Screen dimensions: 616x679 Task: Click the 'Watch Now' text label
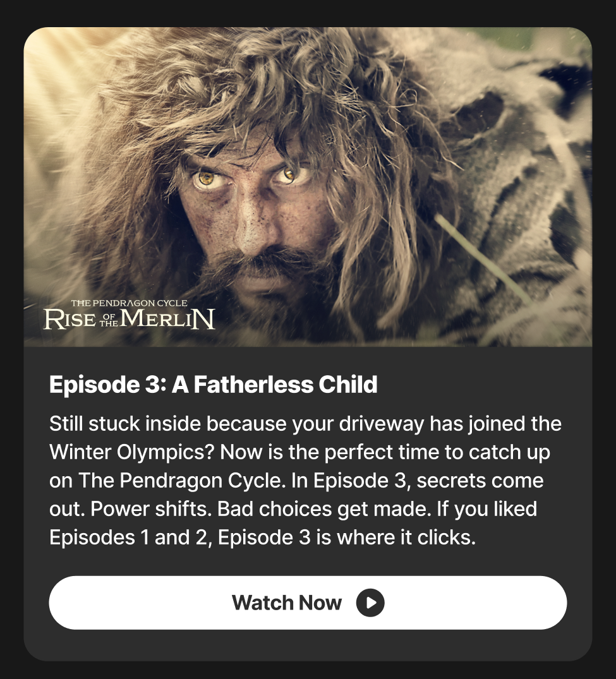coord(287,603)
